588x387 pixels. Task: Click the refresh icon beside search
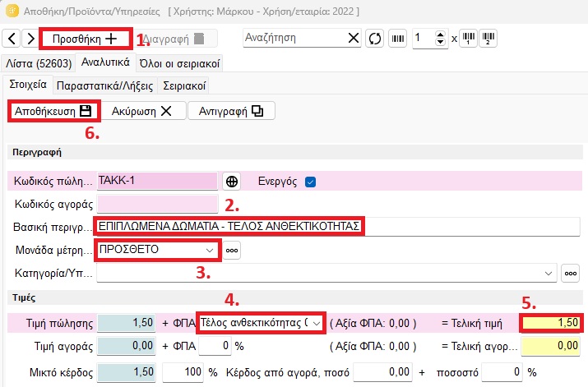coord(375,39)
